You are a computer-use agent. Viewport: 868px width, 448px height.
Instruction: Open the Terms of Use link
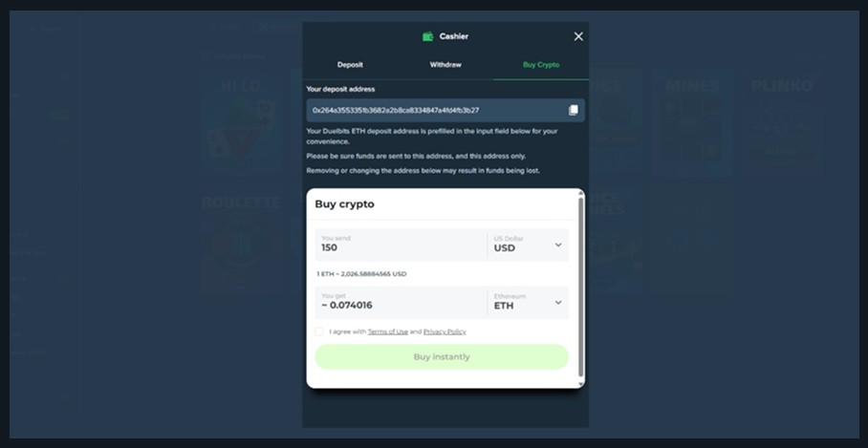(x=387, y=331)
